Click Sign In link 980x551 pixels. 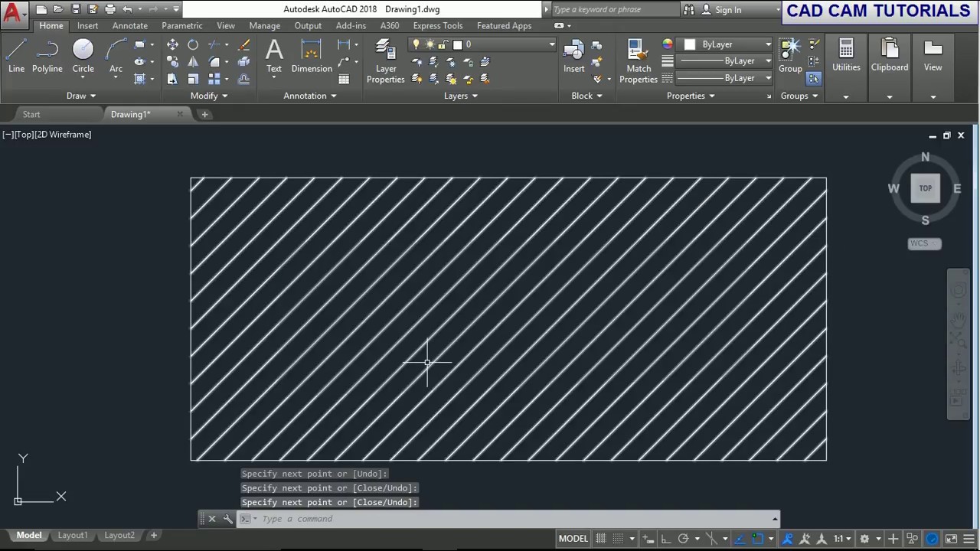pyautogui.click(x=728, y=10)
